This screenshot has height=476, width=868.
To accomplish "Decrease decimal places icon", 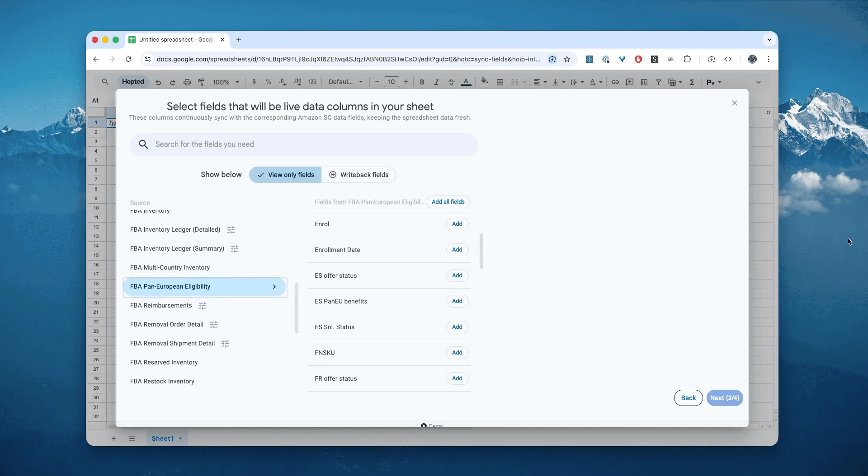I will 283,82.
